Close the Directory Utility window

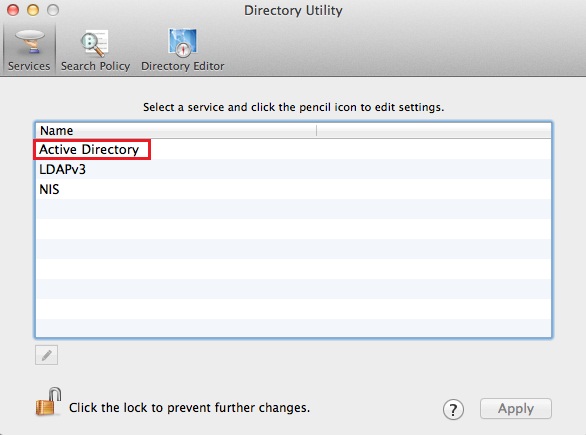pyautogui.click(x=13, y=10)
